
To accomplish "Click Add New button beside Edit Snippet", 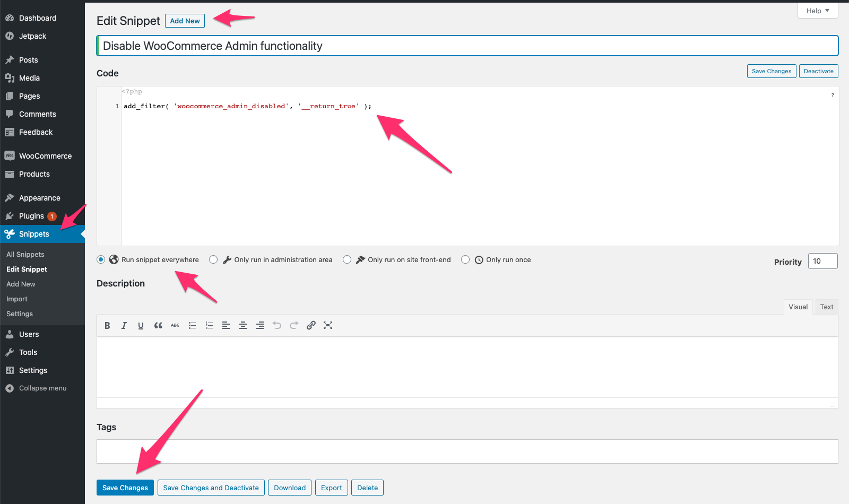I will (185, 21).
